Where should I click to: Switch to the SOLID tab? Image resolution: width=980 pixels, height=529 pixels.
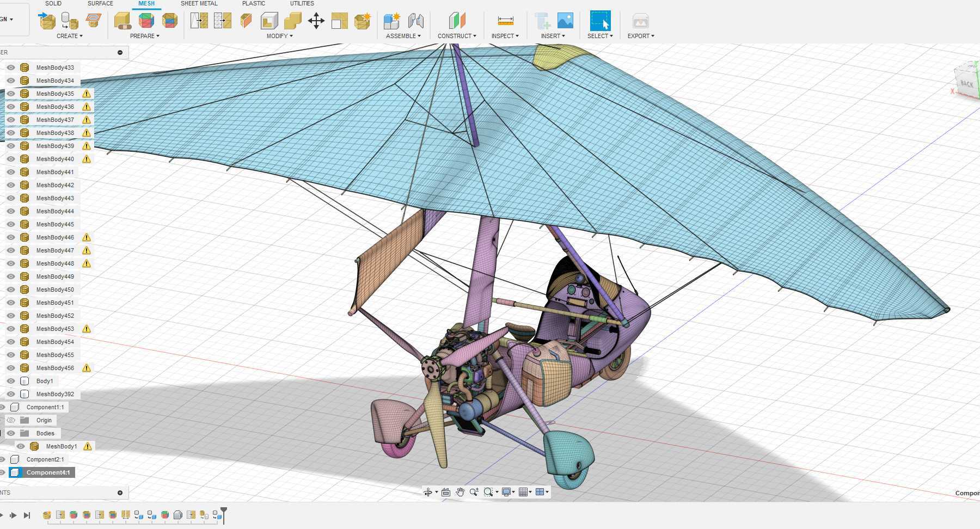point(53,3)
